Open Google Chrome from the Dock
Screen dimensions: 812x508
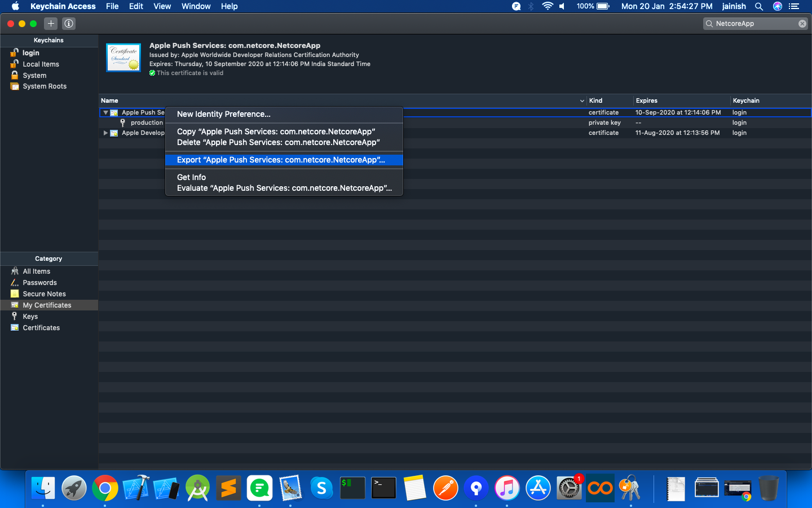[105, 488]
